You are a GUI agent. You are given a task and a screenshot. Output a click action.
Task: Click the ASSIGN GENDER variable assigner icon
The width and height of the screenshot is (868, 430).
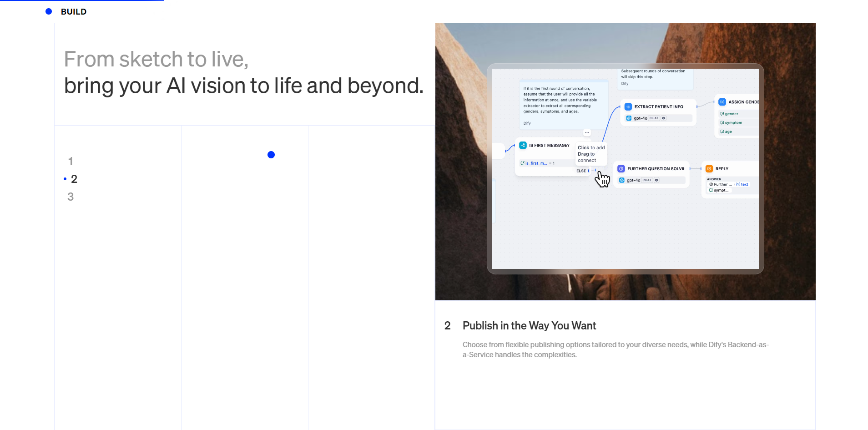722,102
